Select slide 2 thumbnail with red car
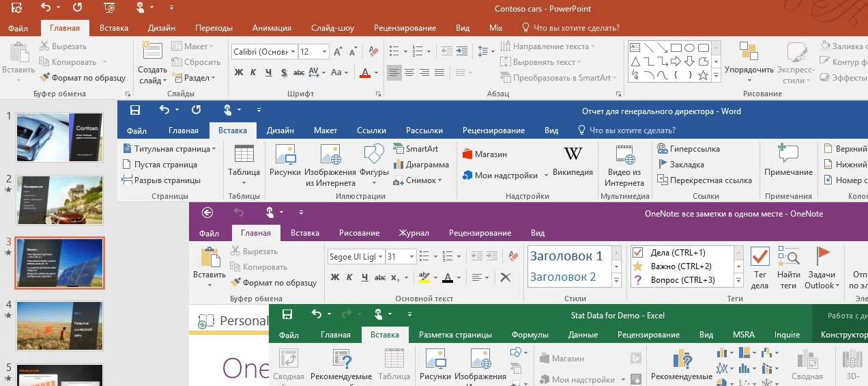868x386 pixels. pyautogui.click(x=59, y=200)
